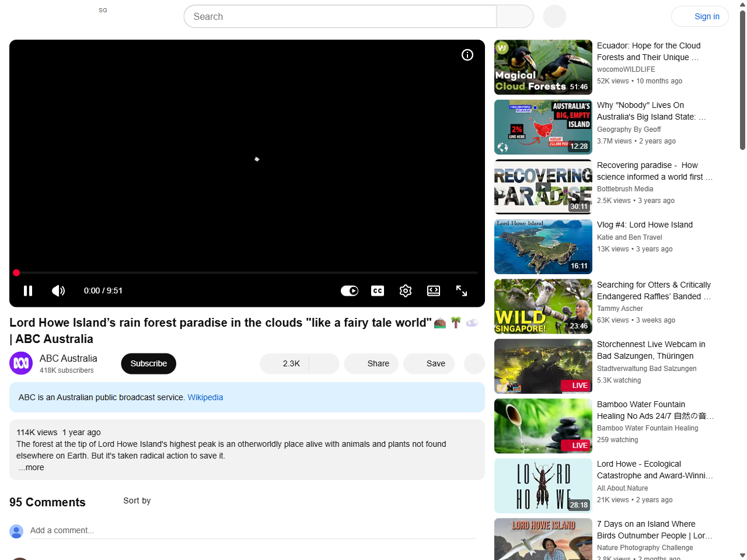747x560 pixels.
Task: Click Stadtverwaltung Bad Salzungen channel name
Action: pyautogui.click(x=647, y=369)
